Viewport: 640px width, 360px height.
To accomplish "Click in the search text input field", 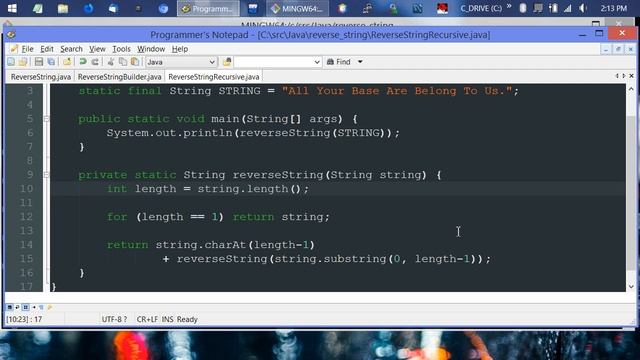I will (x=273, y=62).
